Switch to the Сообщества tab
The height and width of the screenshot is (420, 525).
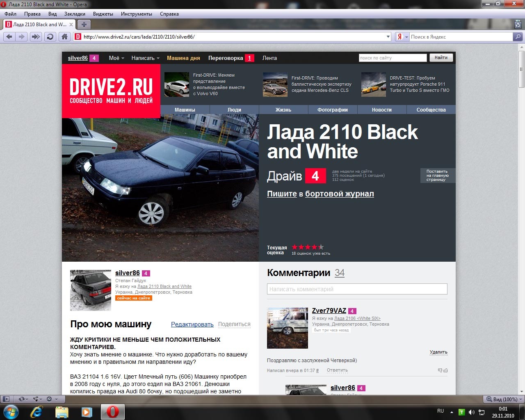coord(431,110)
